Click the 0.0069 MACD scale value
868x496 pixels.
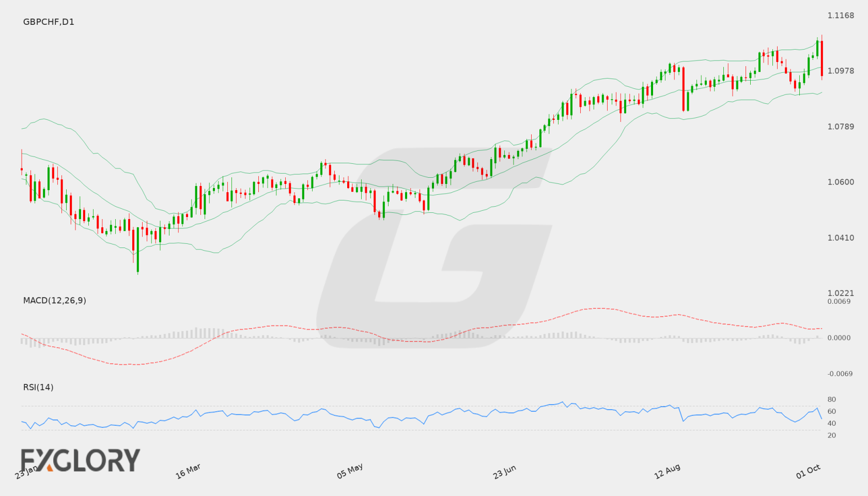click(839, 301)
